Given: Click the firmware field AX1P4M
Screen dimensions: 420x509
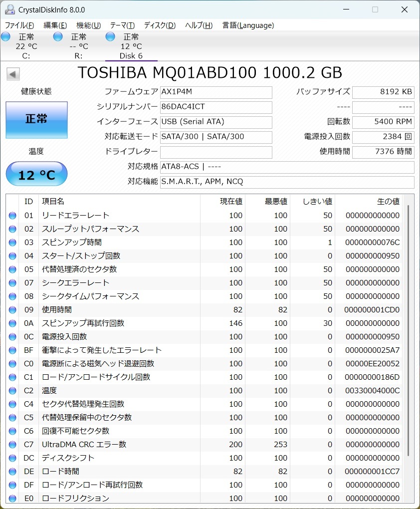Looking at the screenshot, I should (216, 92).
